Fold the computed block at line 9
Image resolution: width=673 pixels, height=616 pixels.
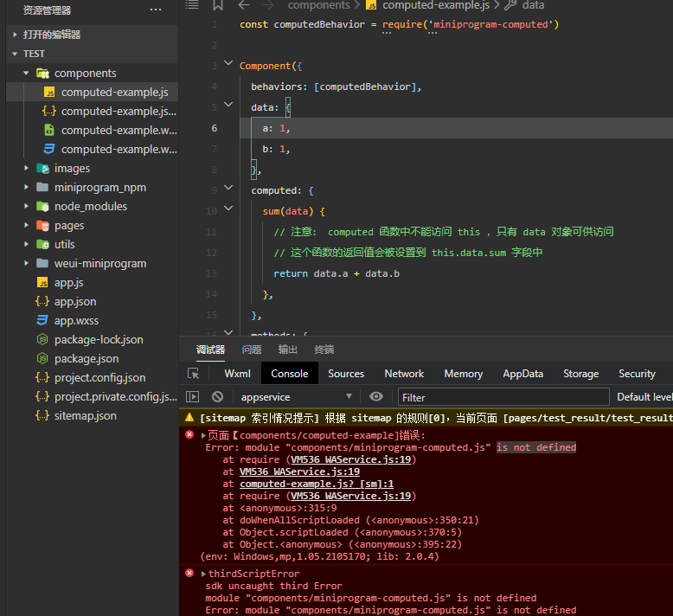click(x=228, y=188)
